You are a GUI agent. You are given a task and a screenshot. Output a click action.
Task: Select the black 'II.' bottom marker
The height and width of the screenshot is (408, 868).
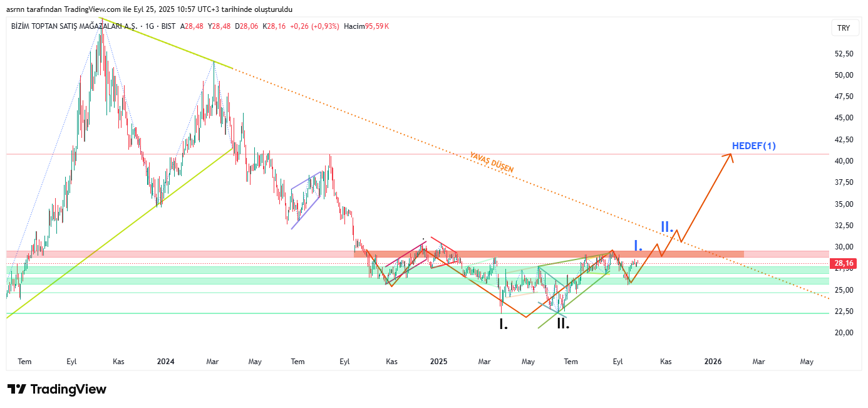563,324
